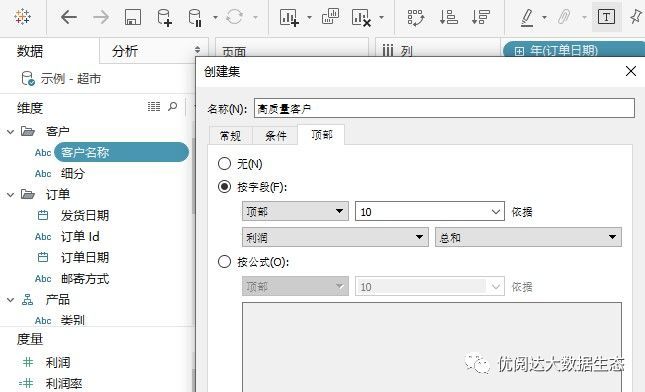Click the Fix axes pin icon
The image size is (645, 392).
pyautogui.click(x=636, y=17)
